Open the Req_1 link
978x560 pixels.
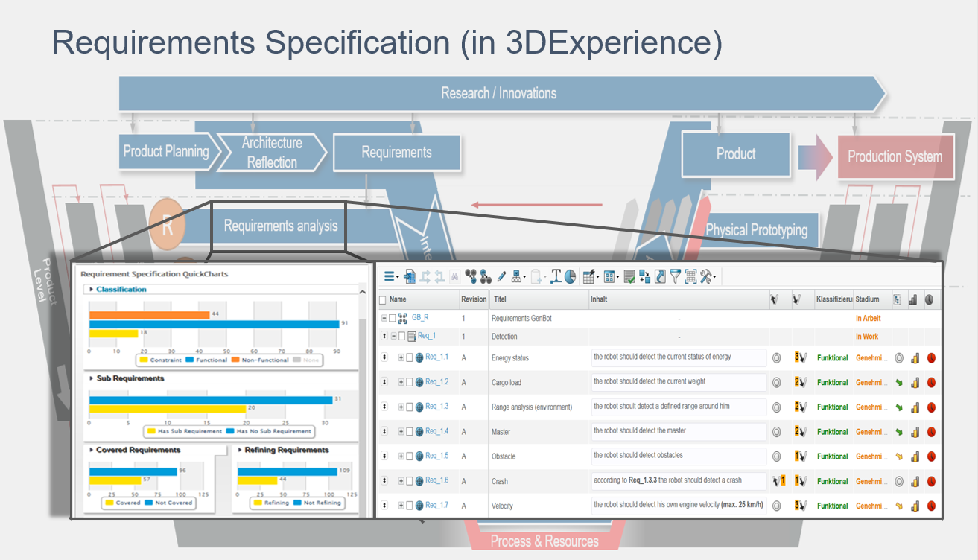(427, 336)
